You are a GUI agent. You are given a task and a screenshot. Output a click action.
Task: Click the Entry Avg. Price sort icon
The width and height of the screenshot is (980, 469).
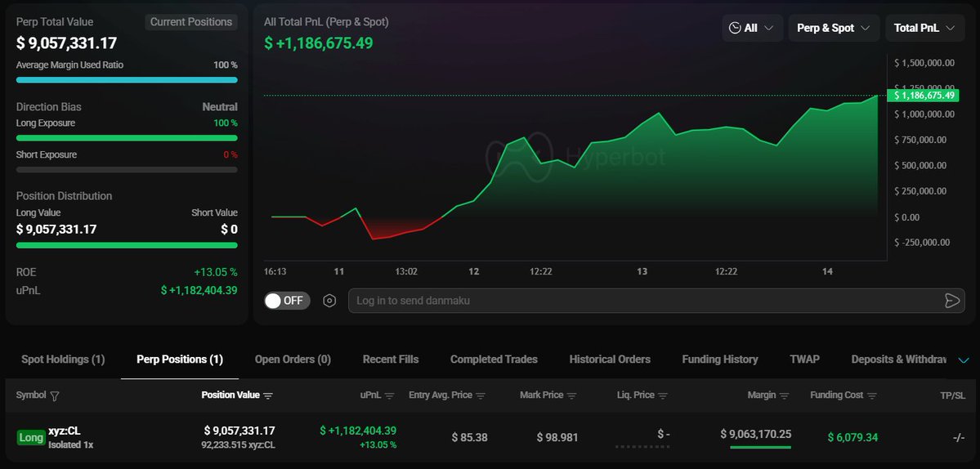(481, 396)
